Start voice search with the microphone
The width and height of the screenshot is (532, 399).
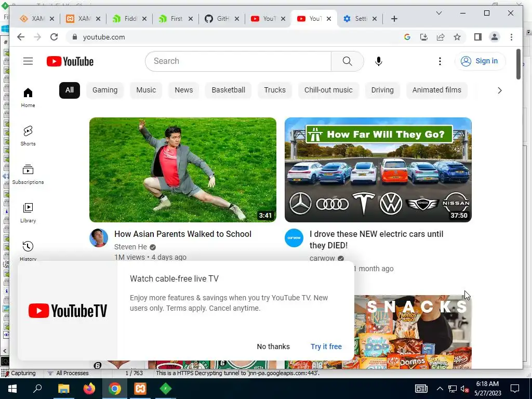pos(379,61)
